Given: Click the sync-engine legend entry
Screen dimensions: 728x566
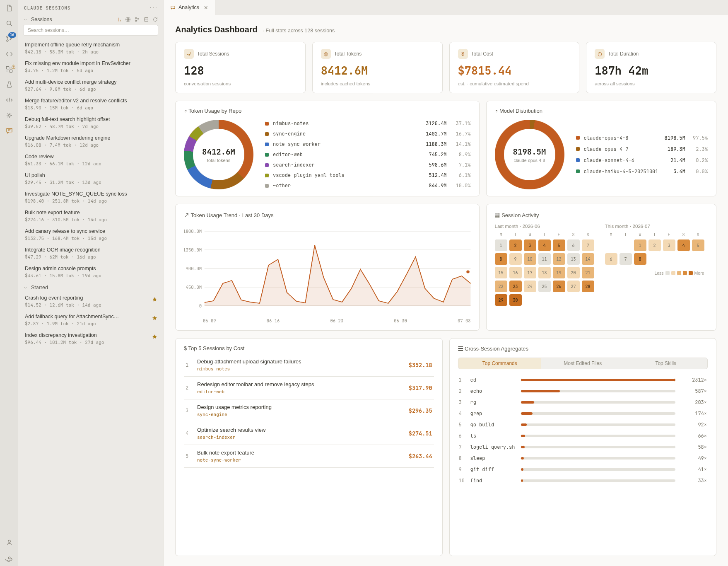Looking at the screenshot, I should [368, 134].
